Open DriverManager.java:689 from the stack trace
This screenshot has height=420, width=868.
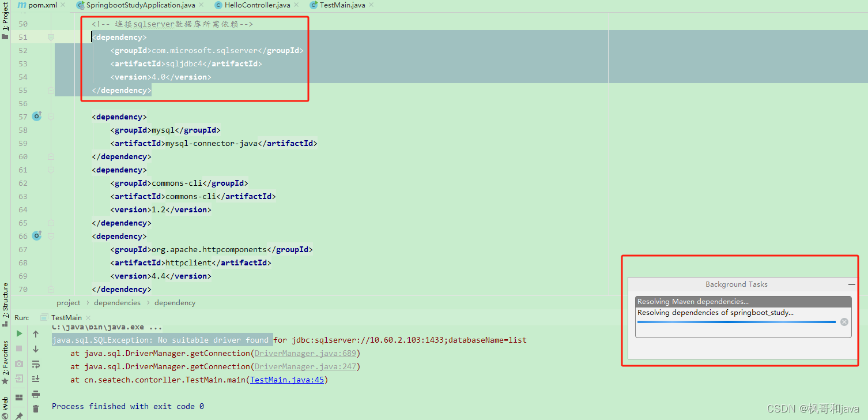(x=305, y=353)
